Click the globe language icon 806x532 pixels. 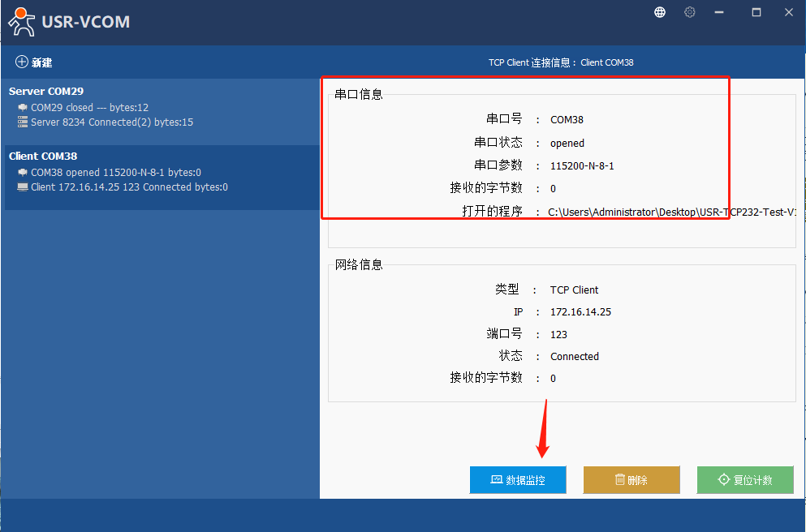[660, 12]
